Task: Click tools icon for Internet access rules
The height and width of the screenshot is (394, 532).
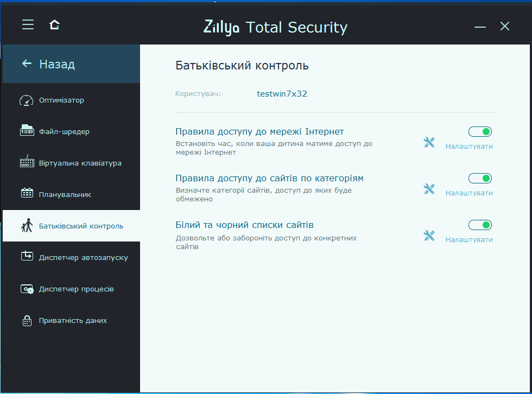Action: coord(429,142)
